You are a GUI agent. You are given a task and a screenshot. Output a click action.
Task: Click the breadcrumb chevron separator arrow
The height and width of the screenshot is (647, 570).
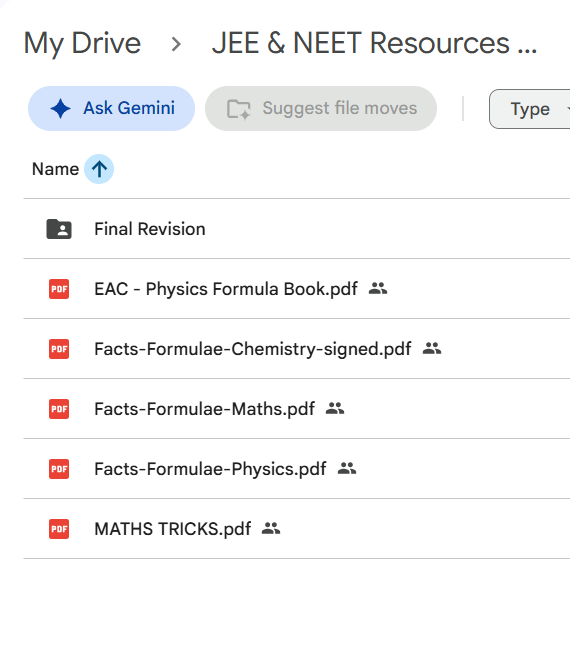(x=176, y=44)
